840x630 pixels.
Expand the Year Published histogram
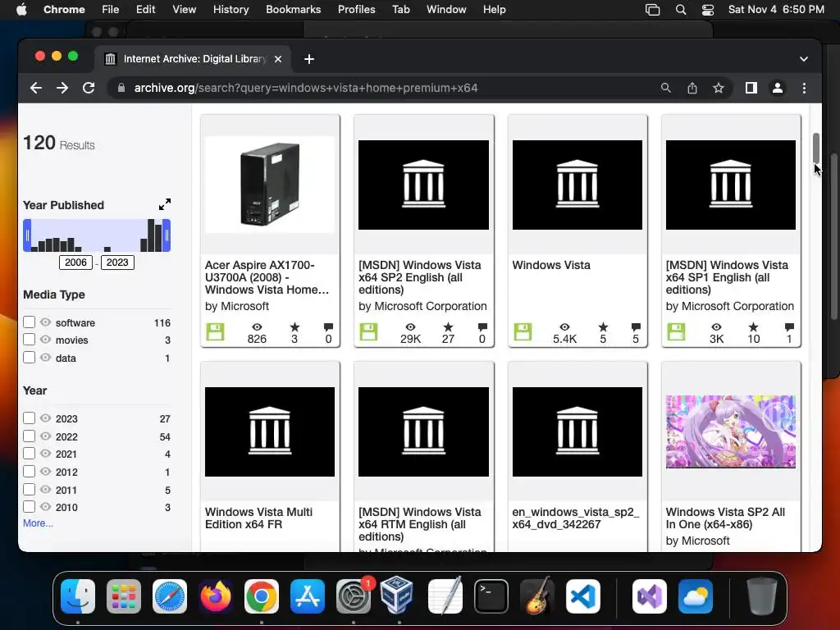(164, 204)
